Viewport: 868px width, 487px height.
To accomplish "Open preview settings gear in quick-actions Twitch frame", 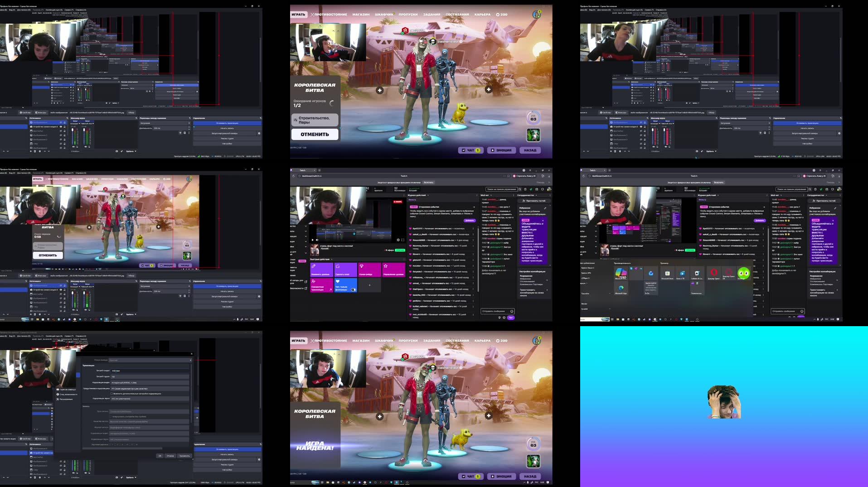I will pos(398,240).
